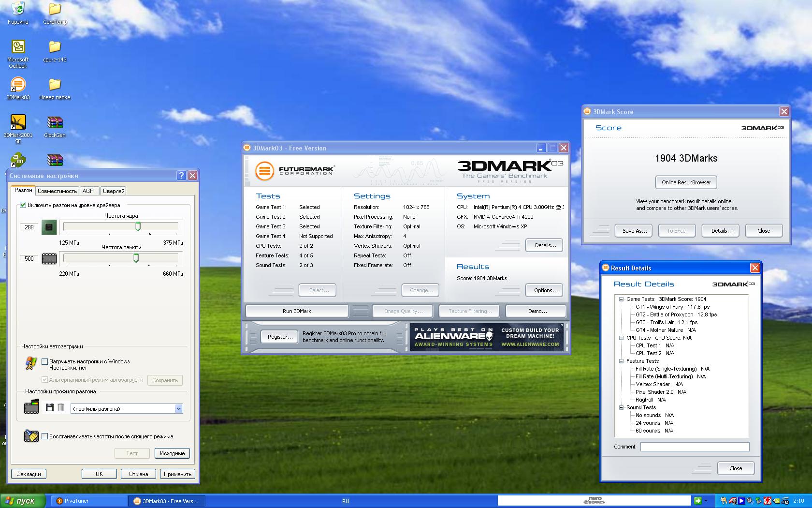Adjust the Частота ядра core clock slider
Viewport: 812px width, 508px height.
click(138, 227)
